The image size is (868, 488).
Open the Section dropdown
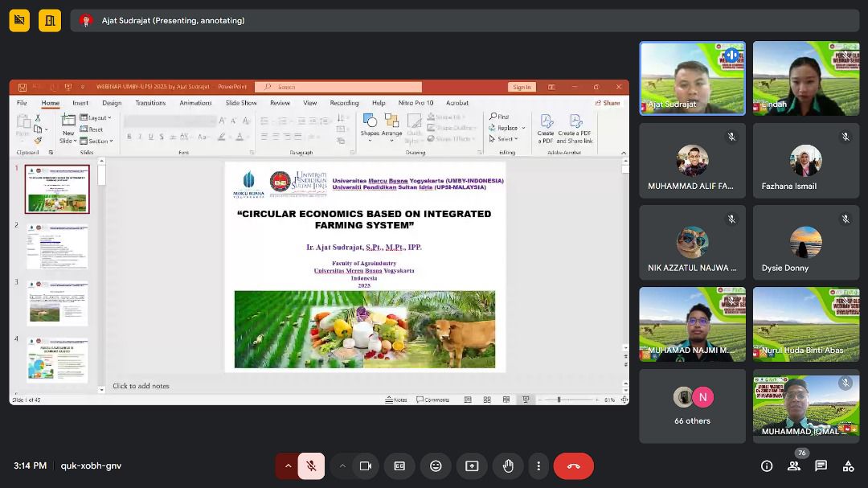pyautogui.click(x=97, y=141)
